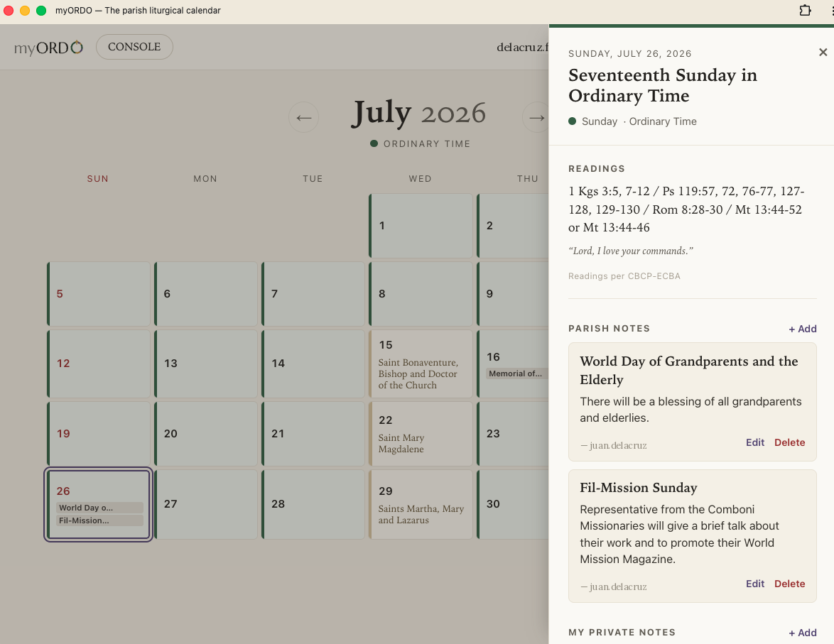Select Sunday July 19
This screenshot has height=644, width=834.
tap(99, 434)
